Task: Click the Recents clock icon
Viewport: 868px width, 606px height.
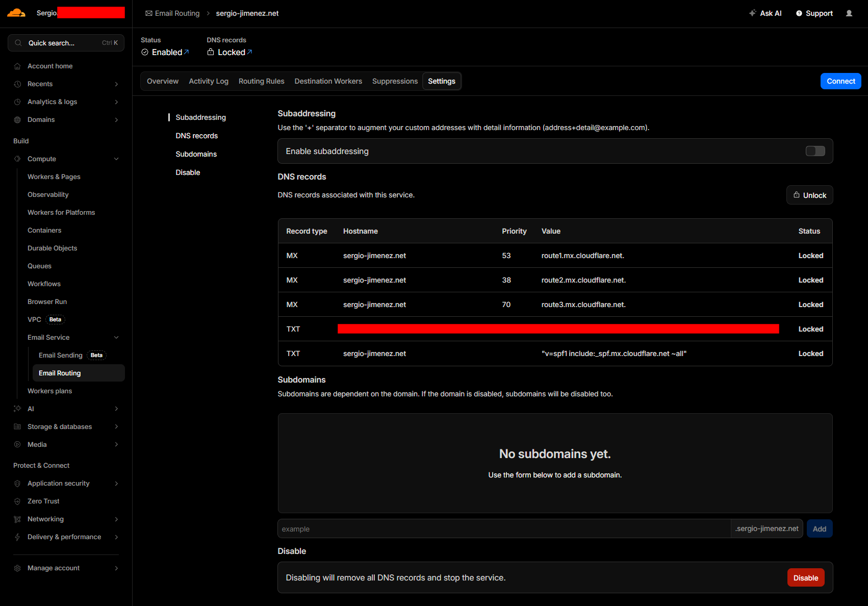Action: pos(17,84)
